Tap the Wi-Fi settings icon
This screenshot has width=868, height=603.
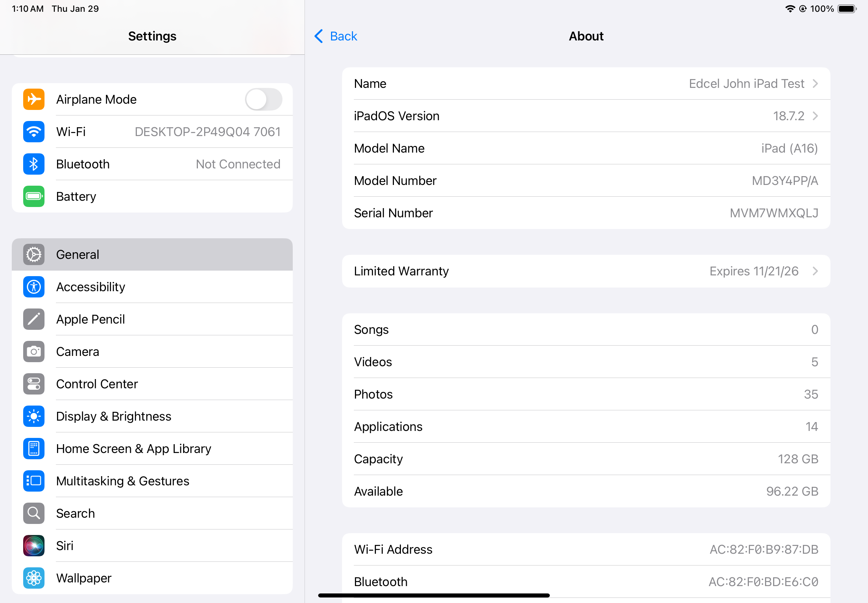[x=33, y=132]
